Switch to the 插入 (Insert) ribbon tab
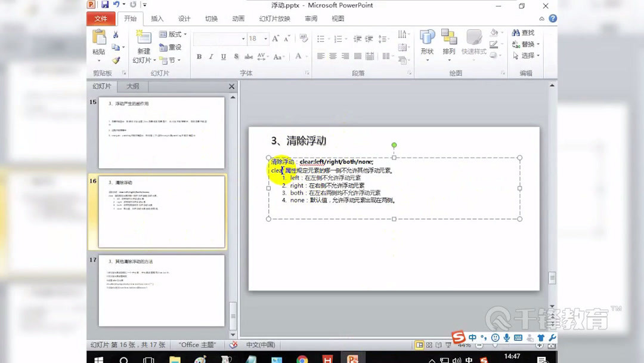This screenshot has height=363, width=644. [157, 19]
